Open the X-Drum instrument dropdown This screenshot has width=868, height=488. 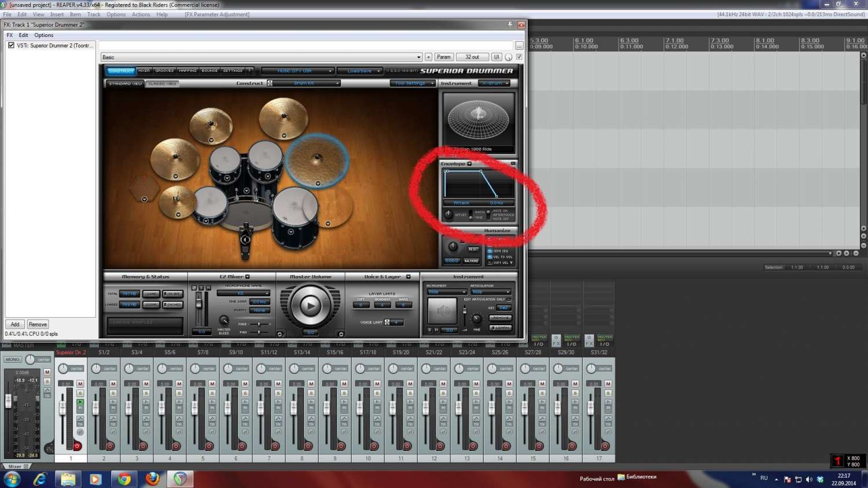click(x=495, y=83)
